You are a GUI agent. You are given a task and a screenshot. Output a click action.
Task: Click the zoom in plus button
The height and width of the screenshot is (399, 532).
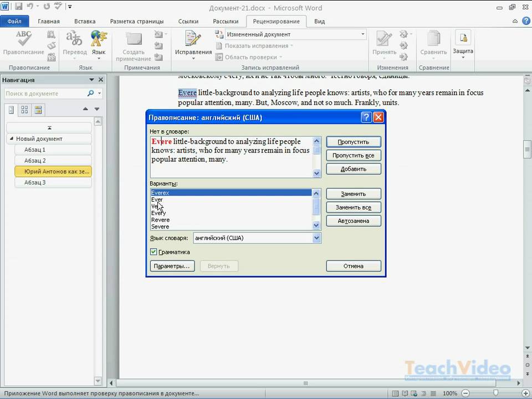(x=525, y=393)
